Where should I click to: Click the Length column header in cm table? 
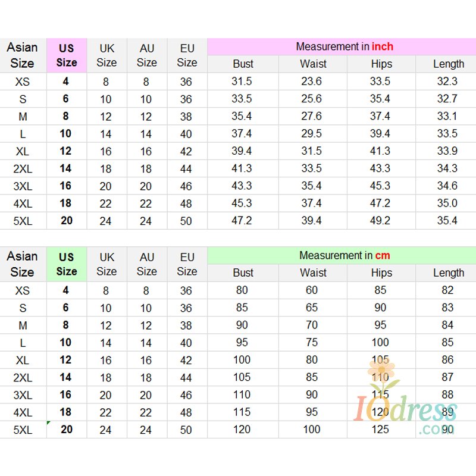click(448, 273)
